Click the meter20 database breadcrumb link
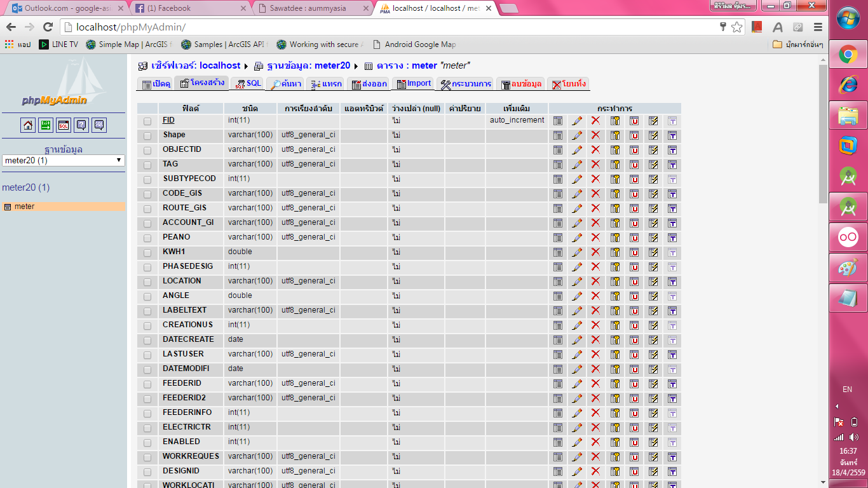The image size is (868, 488). click(308, 65)
